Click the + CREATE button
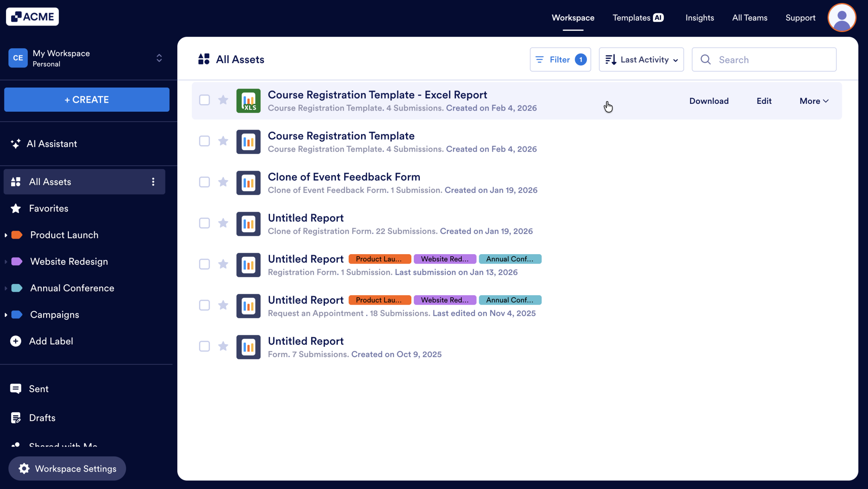 (86, 99)
